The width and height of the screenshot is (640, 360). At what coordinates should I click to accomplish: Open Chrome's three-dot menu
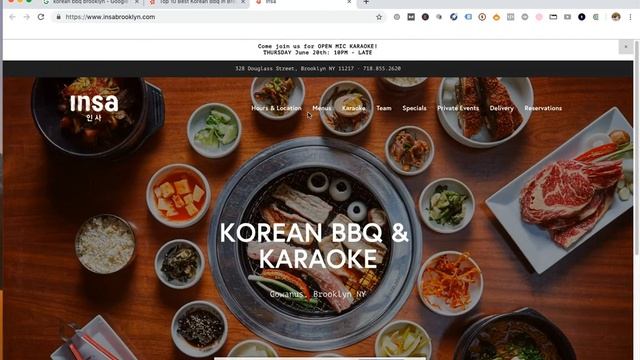pos(630,17)
